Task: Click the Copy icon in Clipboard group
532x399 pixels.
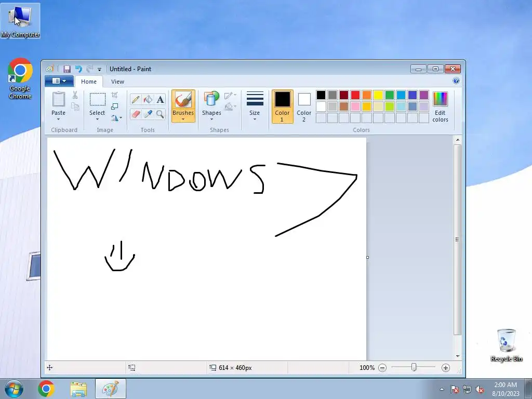Action: [75, 107]
